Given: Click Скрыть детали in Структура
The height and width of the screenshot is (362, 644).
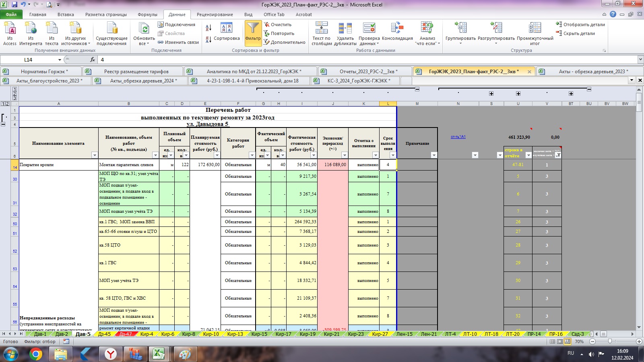Looking at the screenshot, I should pos(575,33).
